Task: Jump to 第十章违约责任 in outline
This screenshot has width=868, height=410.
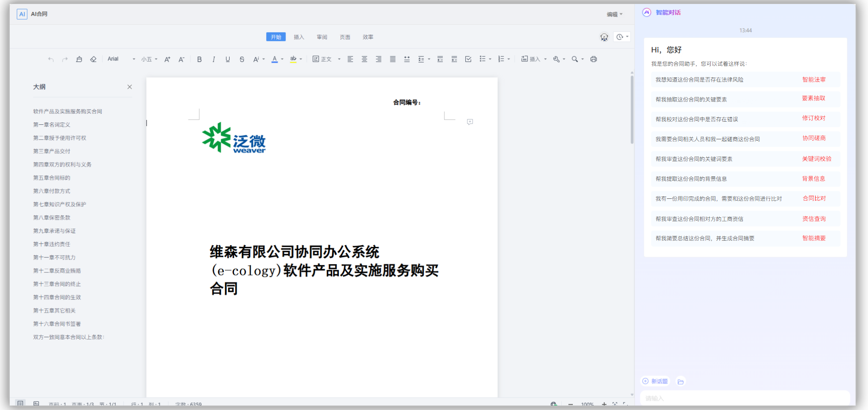Action: [x=52, y=244]
